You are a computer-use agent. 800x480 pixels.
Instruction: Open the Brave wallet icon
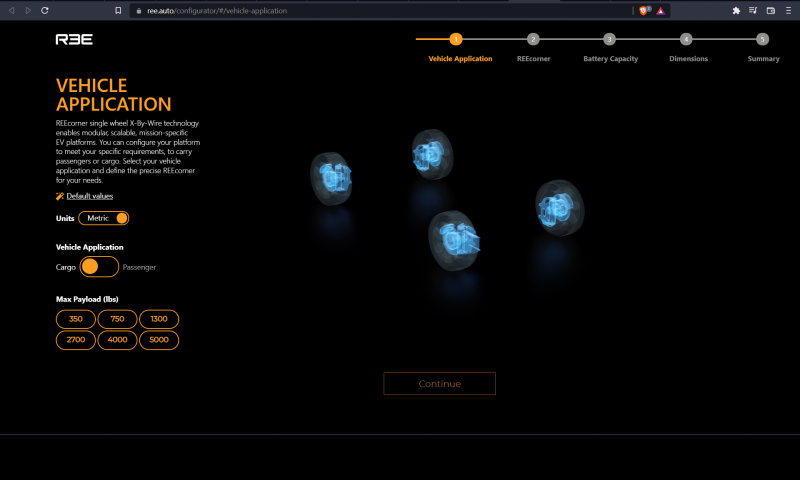tap(770, 10)
